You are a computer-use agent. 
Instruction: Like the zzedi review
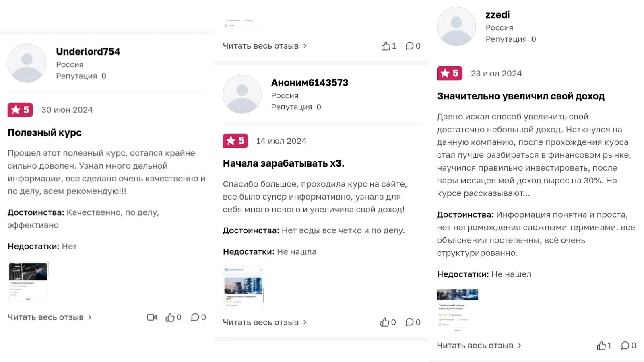point(604,346)
